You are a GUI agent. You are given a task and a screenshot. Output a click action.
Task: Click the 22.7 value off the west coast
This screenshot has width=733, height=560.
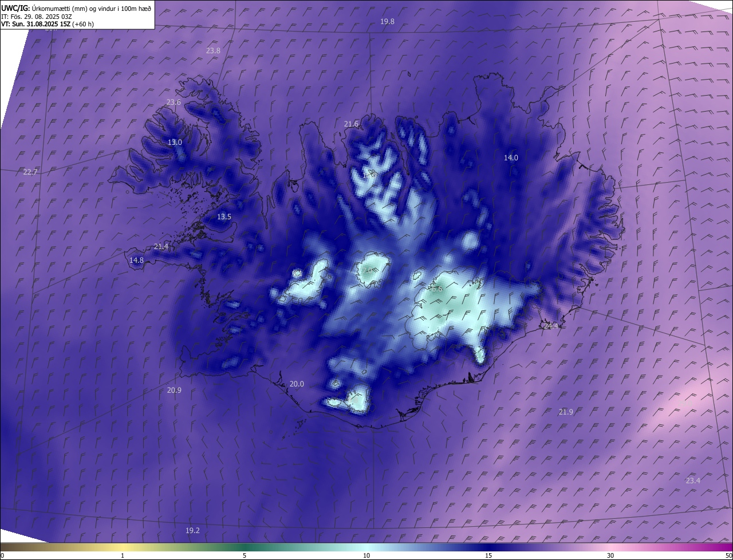point(30,172)
